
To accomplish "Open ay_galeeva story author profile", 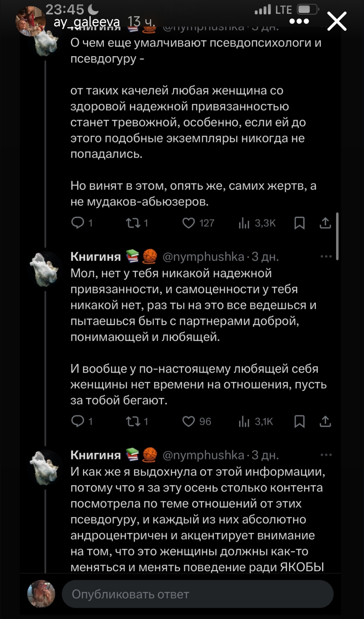I will pyautogui.click(x=86, y=22).
